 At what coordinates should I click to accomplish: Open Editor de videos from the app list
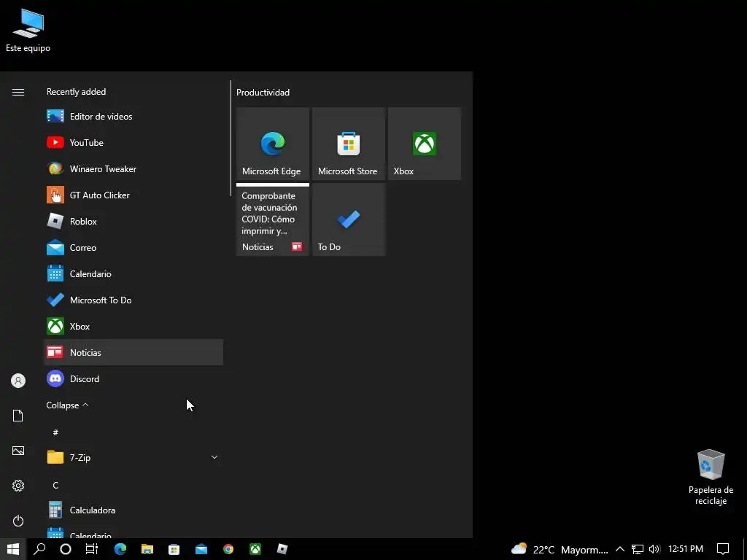[x=133, y=116]
